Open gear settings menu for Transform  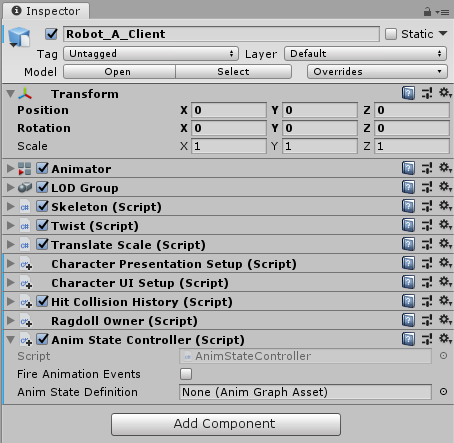445,93
